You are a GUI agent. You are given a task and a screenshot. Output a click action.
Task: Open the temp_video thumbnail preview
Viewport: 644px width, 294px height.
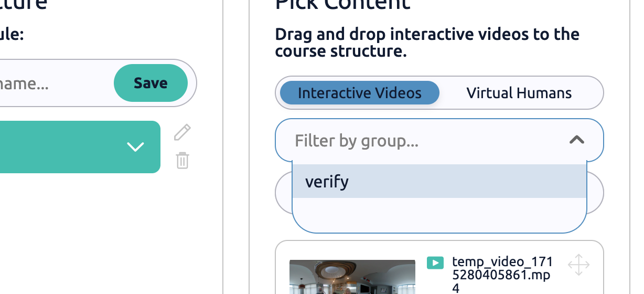click(352, 277)
